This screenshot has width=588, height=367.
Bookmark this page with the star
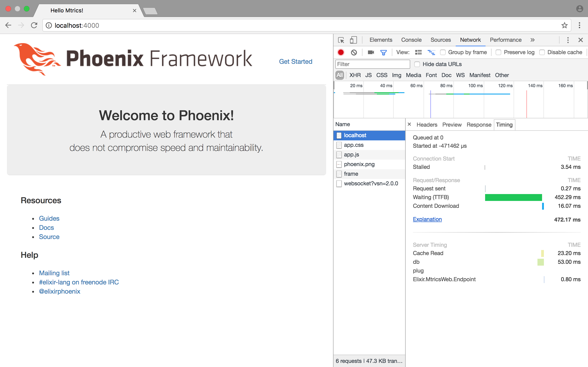(x=564, y=25)
